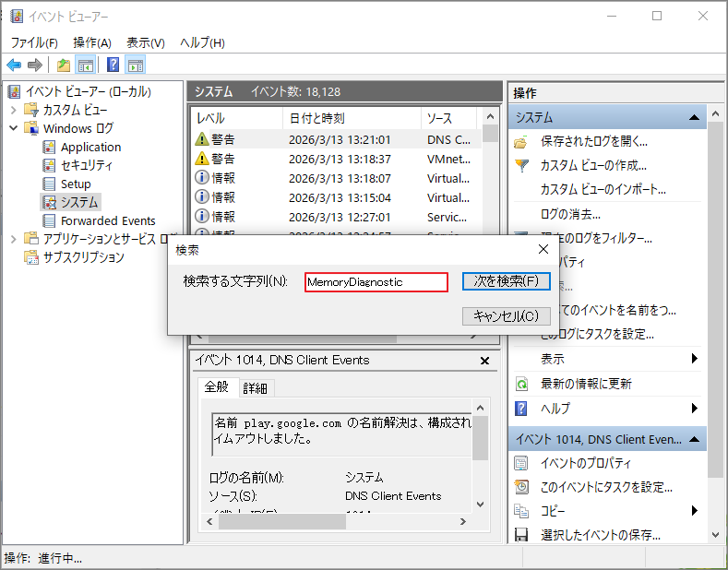Click the Up one level folder icon

64,65
